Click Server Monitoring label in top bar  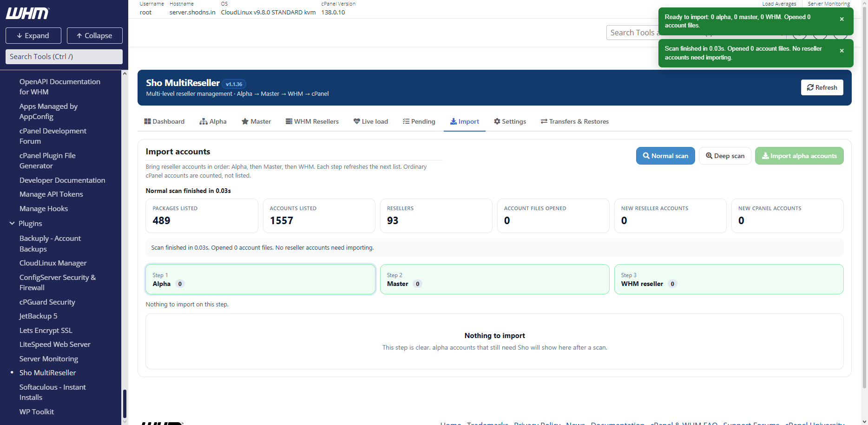pos(829,4)
